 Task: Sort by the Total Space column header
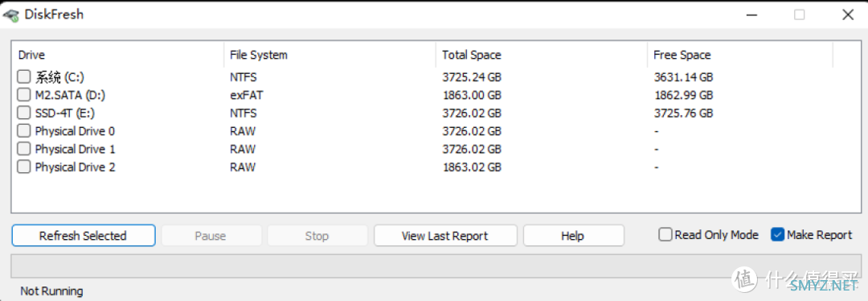pyautogui.click(x=541, y=55)
